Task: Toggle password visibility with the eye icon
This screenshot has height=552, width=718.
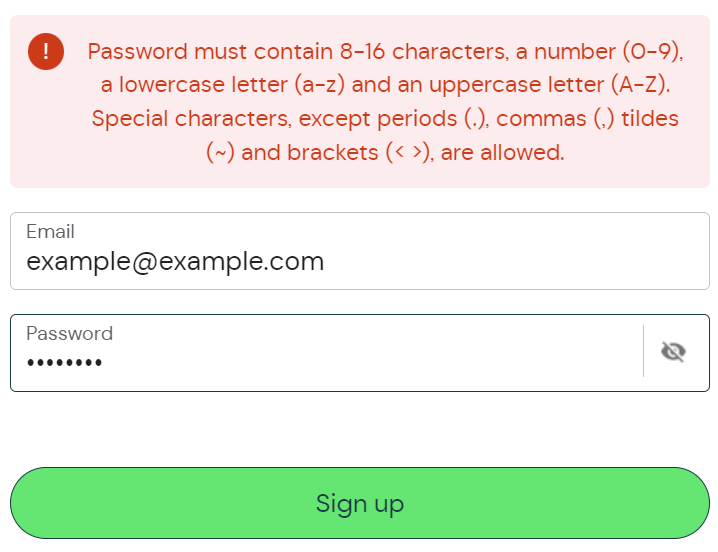Action: (673, 351)
